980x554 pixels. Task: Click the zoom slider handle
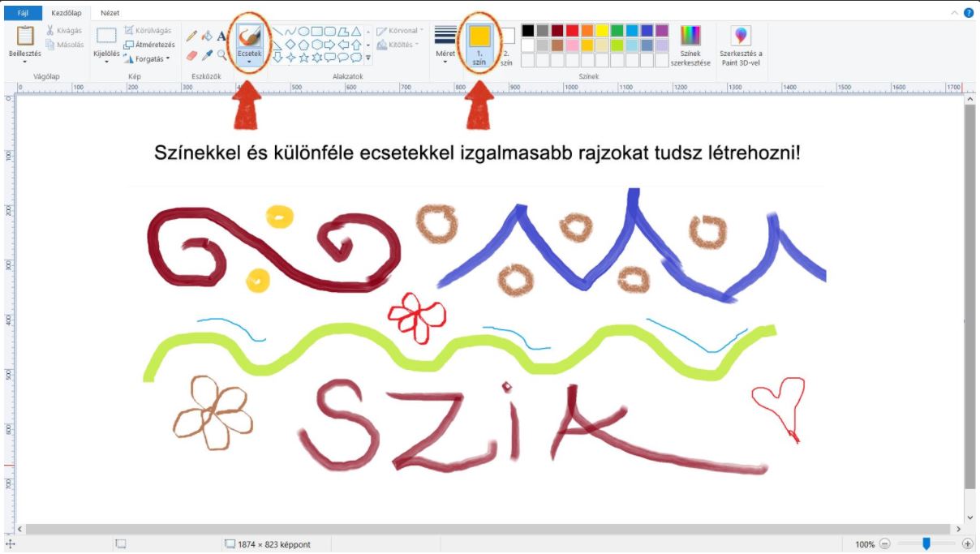[x=926, y=544]
